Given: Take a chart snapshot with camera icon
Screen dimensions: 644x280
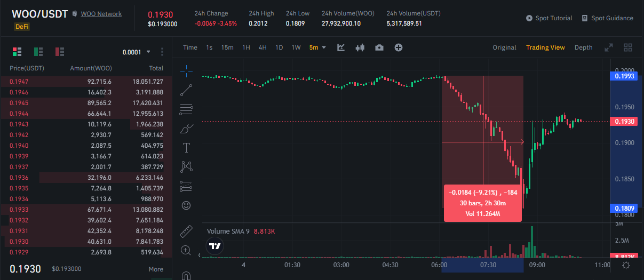Looking at the screenshot, I should pos(379,47).
